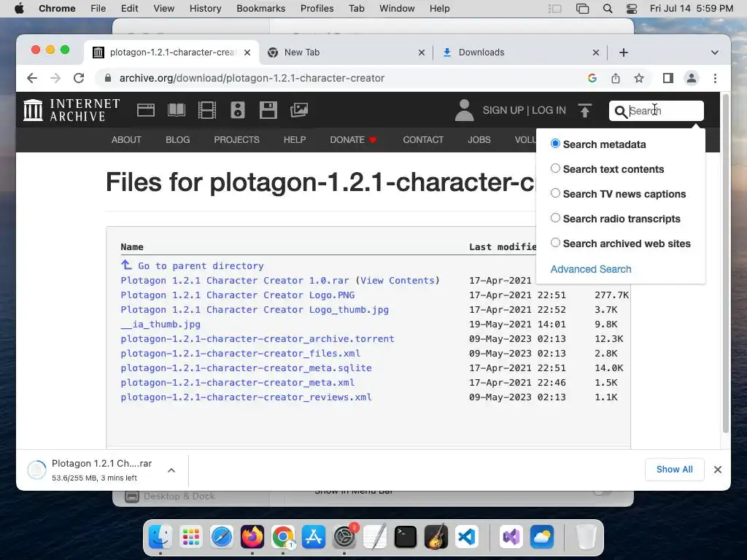
Task: Launch Safari from the Dock
Action: (x=222, y=537)
